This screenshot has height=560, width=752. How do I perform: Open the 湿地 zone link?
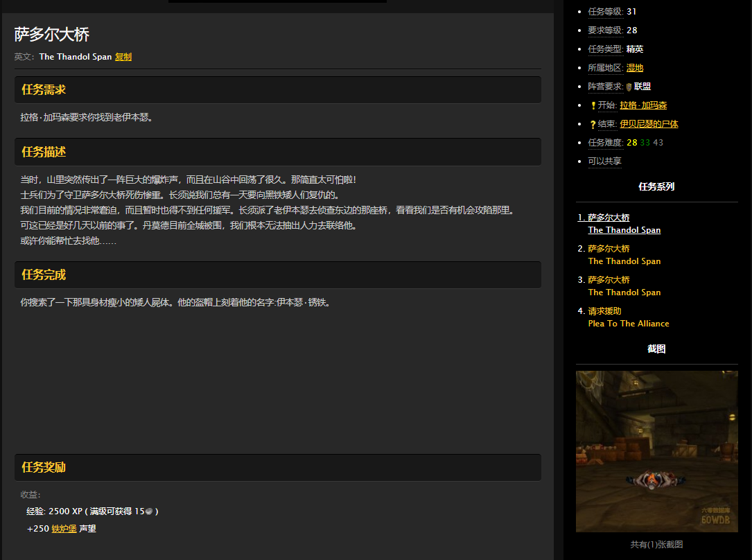click(x=635, y=68)
